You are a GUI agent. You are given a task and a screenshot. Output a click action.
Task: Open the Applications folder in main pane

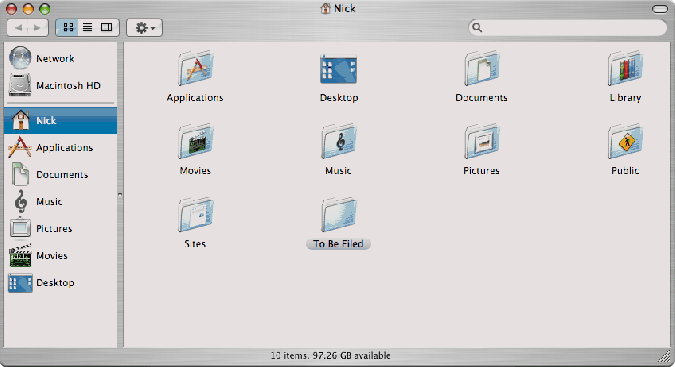(x=196, y=68)
